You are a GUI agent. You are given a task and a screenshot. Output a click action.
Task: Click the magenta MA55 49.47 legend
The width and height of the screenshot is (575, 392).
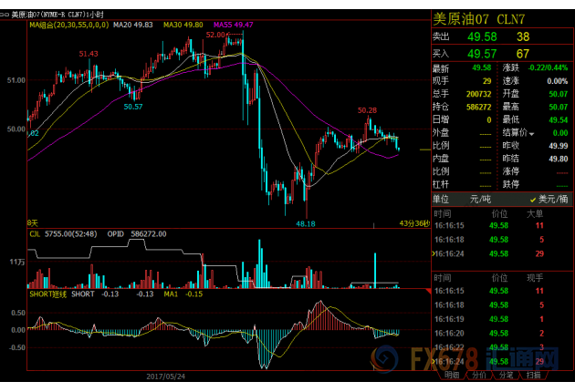234,25
